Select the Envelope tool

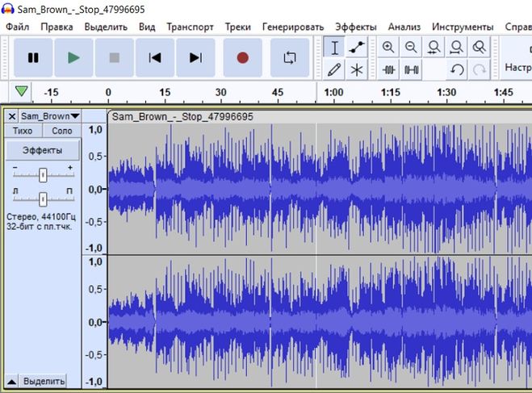click(x=357, y=47)
